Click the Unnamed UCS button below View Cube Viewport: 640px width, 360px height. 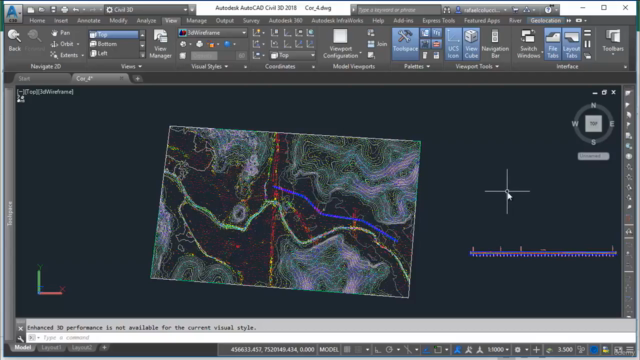[593, 156]
